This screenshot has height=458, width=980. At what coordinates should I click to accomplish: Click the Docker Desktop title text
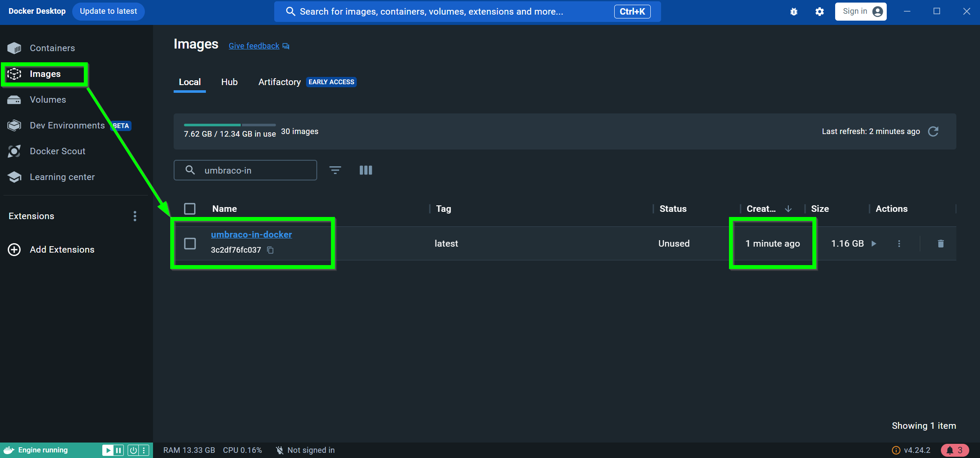pyautogui.click(x=37, y=11)
